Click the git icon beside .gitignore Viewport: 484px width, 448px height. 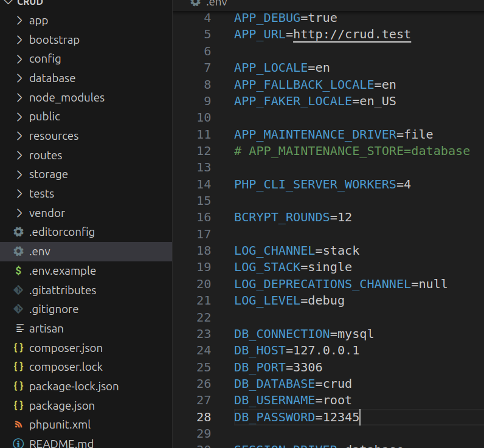[19, 309]
